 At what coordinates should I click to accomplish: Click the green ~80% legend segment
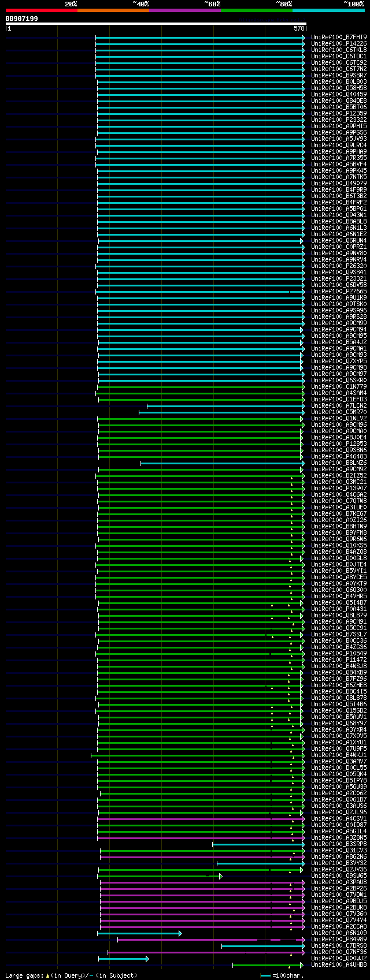point(256,10)
